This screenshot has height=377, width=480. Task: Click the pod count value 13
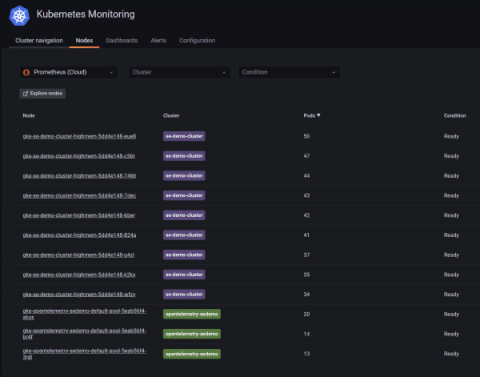(307, 354)
